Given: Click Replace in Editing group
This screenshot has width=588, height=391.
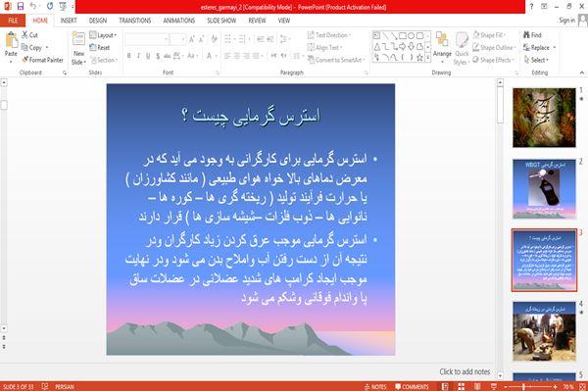Looking at the screenshot, I should [540, 47].
